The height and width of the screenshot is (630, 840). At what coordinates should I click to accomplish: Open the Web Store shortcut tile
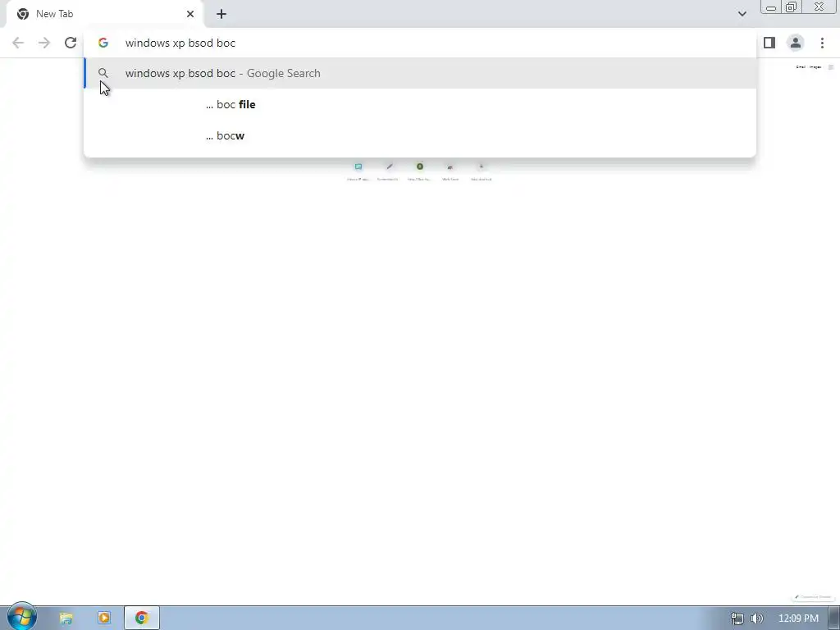[450, 171]
